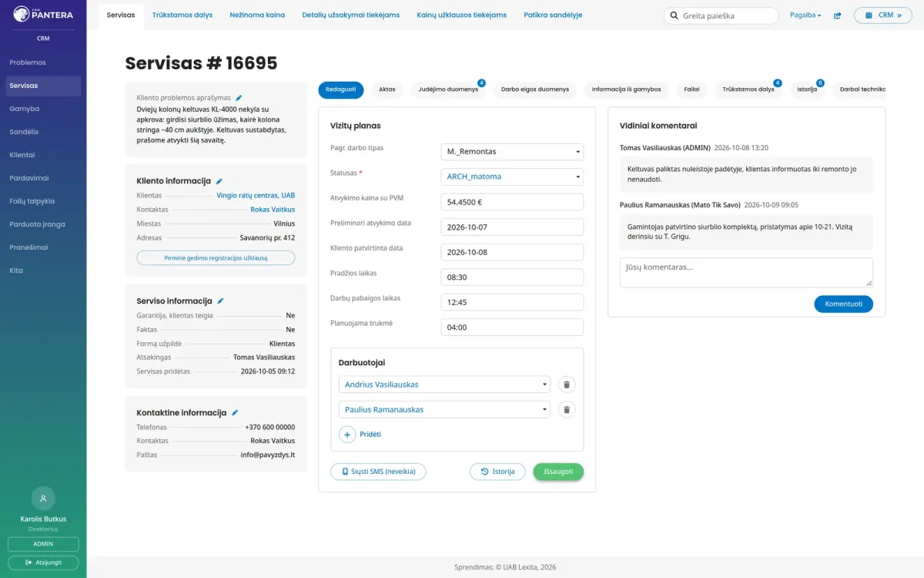Expand the Andrius Vasiliauskas worker selector
Image resolution: width=924 pixels, height=578 pixels.
pos(444,385)
